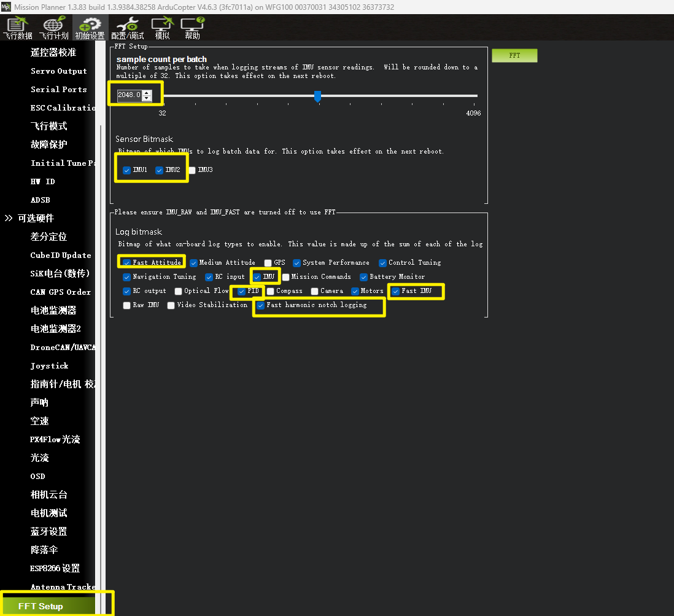Open ESC Calibration in the sidebar
Viewport: 674px width, 616px height.
63,108
